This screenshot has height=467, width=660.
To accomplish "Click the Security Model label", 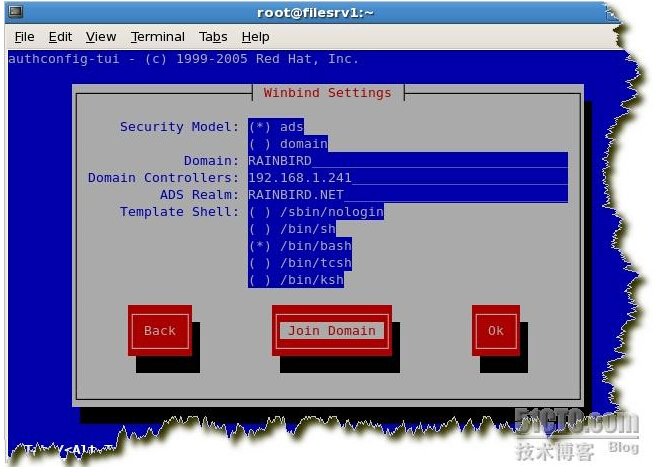I will click(x=179, y=127).
